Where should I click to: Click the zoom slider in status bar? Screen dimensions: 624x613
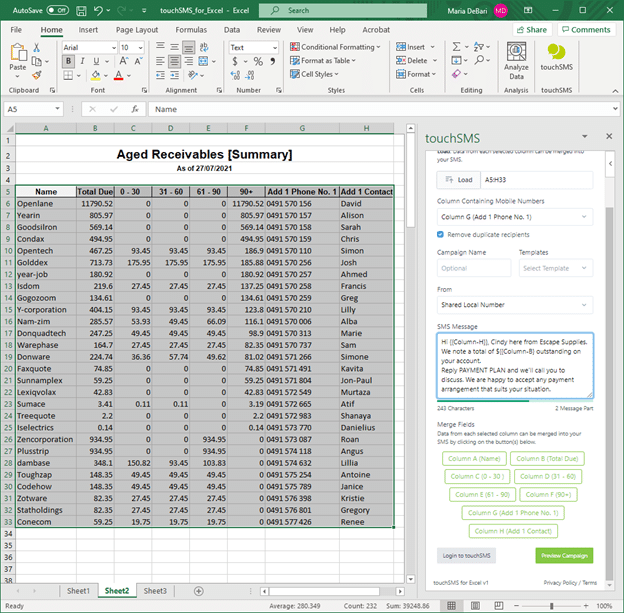pyautogui.click(x=553, y=606)
